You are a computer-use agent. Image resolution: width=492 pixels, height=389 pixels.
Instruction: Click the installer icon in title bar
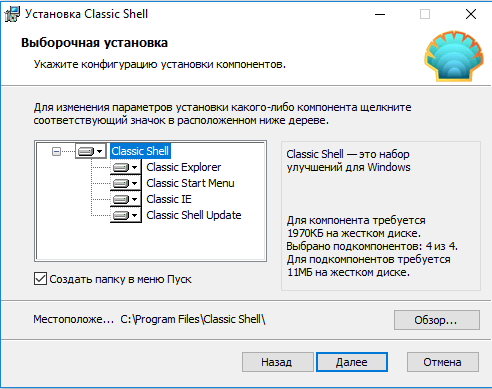(x=12, y=14)
